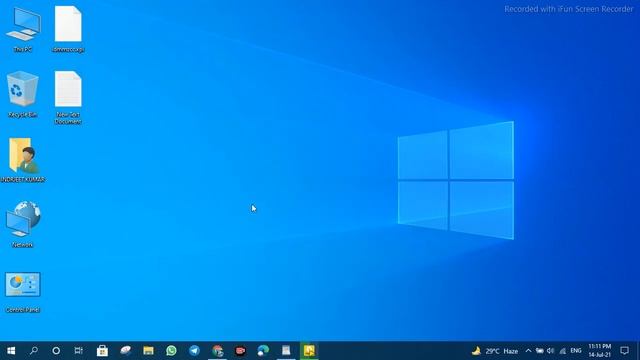
Task: Select the Control Panel desktop icon
Action: click(x=22, y=292)
